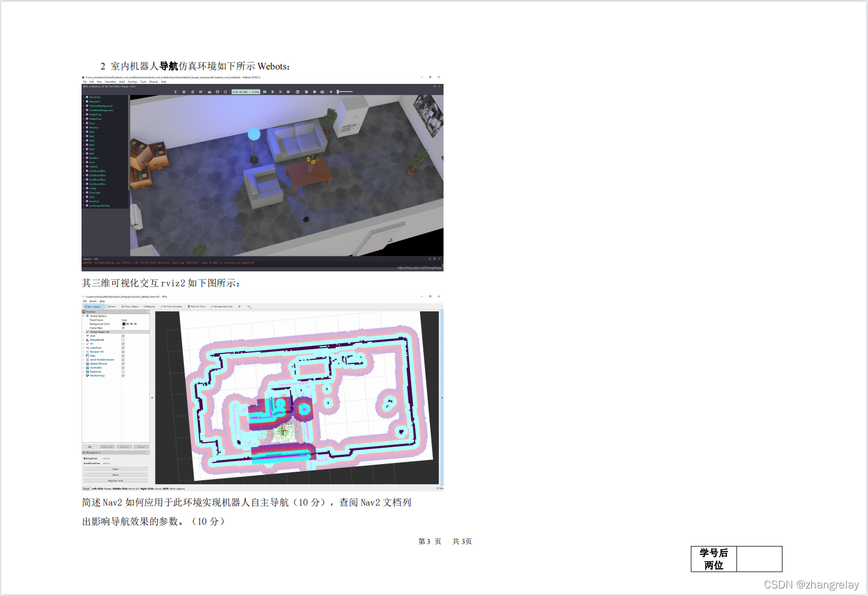The width and height of the screenshot is (868, 596).
Task: Click the Webots pause simulation button
Action: tap(280, 91)
